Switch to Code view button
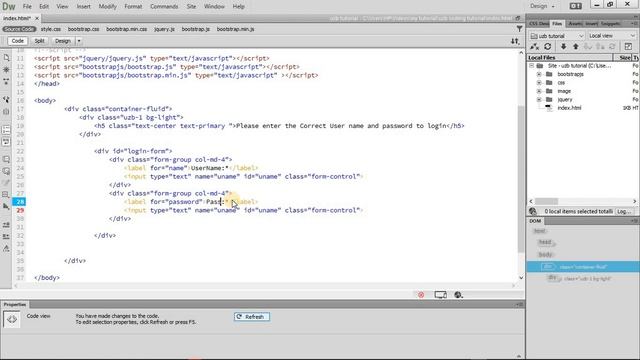 tap(18, 41)
